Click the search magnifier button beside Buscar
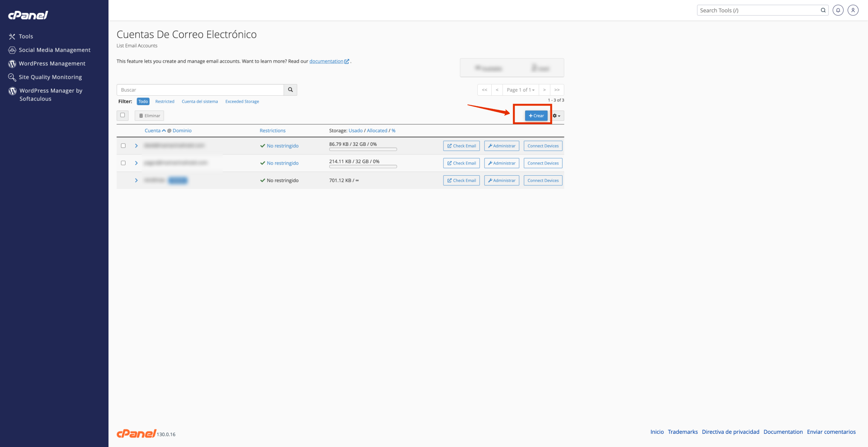 tap(290, 90)
